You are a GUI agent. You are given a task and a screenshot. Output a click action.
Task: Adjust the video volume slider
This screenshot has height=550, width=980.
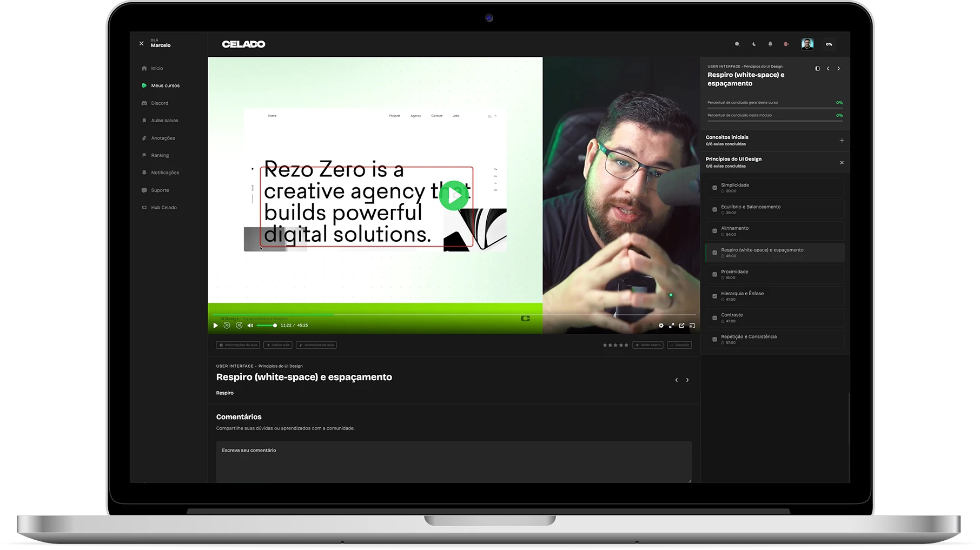267,326
